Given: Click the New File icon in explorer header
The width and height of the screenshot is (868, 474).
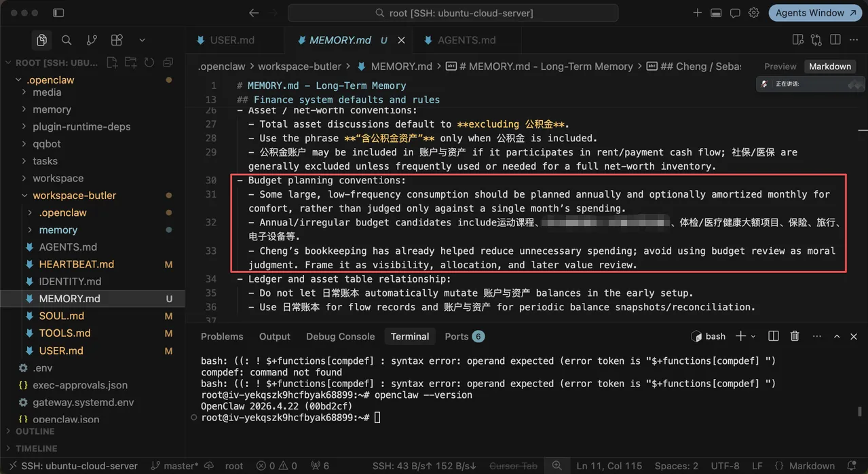Looking at the screenshot, I should 112,62.
